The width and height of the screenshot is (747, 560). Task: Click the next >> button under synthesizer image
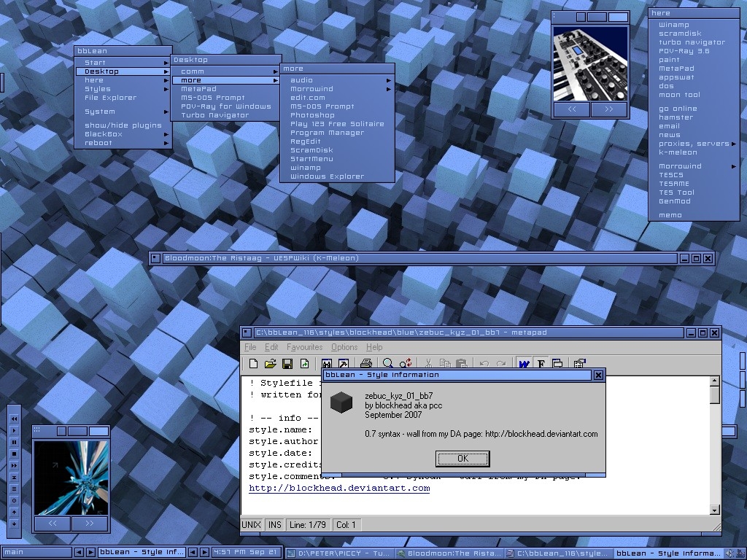[609, 109]
